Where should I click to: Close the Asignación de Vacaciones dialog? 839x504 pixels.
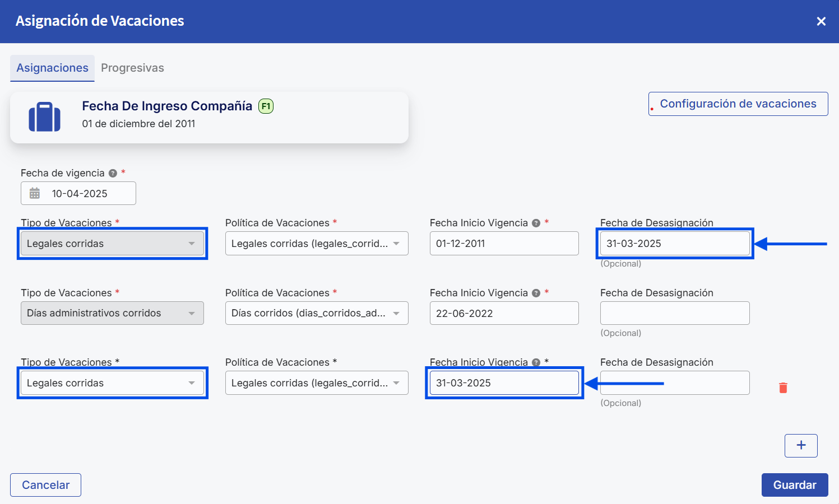click(x=821, y=21)
